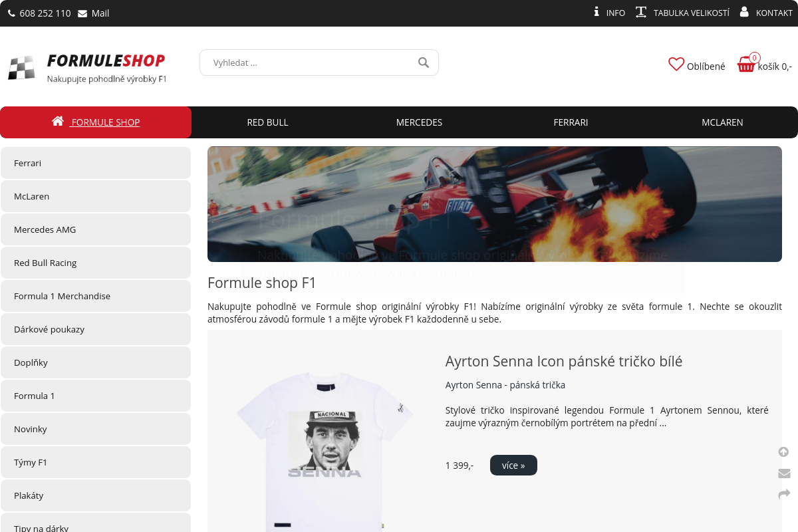Click the Mail envelope icon in top bar
The width and height of the screenshot is (798, 532).
point(82,13)
